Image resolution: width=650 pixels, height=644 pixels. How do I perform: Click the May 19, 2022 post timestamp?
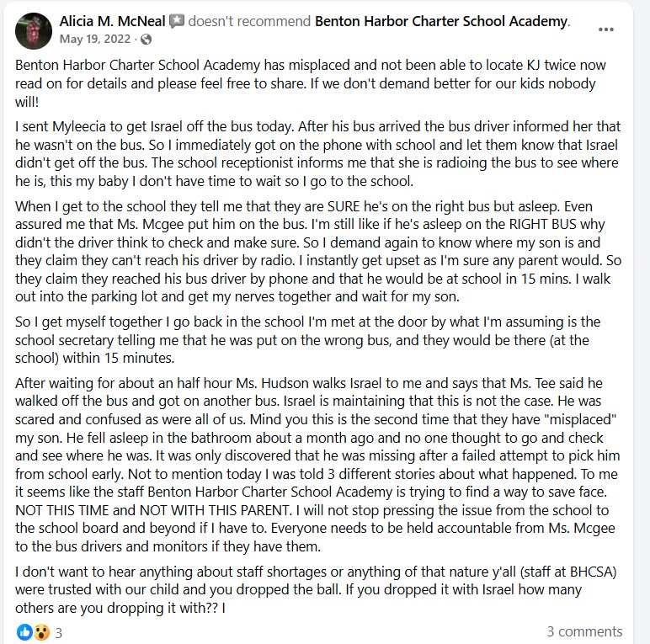97,39
